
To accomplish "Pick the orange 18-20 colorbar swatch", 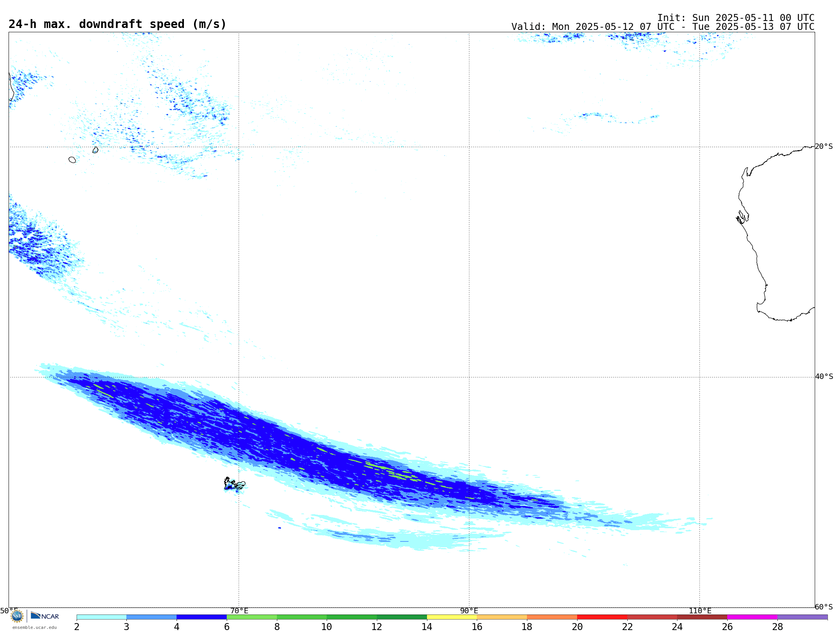I will click(x=552, y=617).
